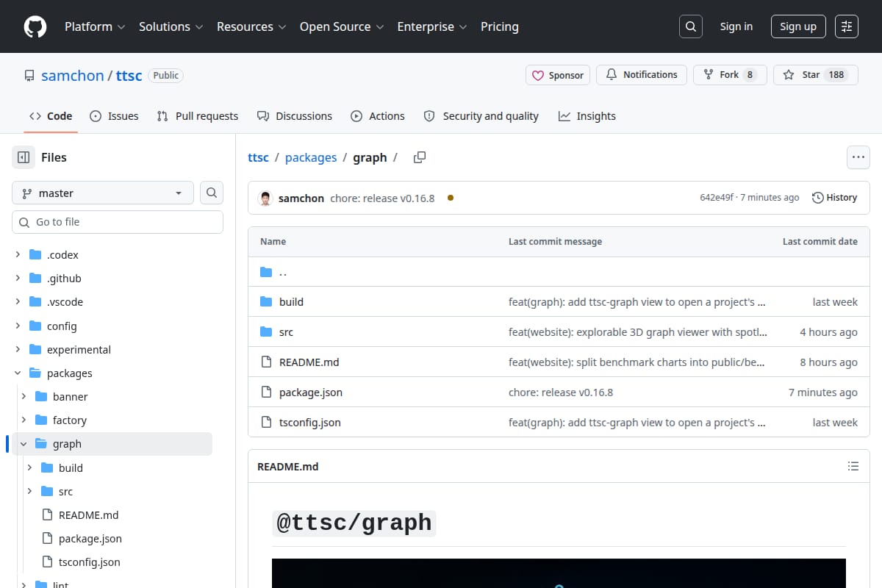
Task: Click the Notifications bell icon
Action: (612, 74)
